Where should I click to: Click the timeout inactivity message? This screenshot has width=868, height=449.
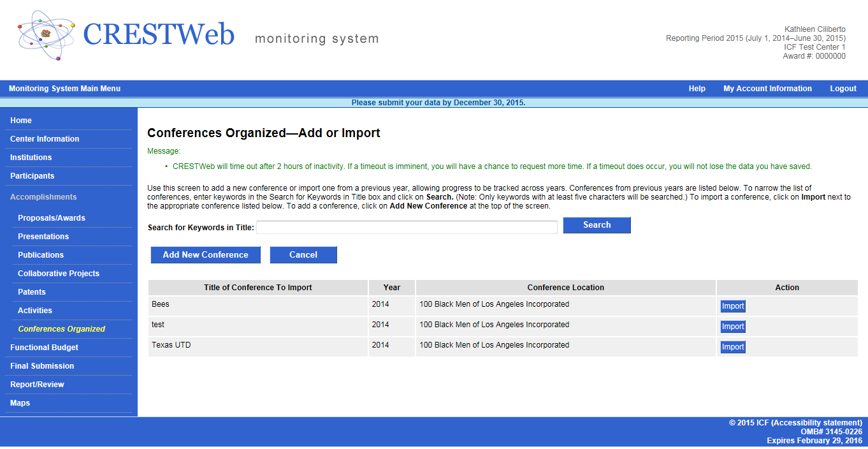[x=492, y=166]
